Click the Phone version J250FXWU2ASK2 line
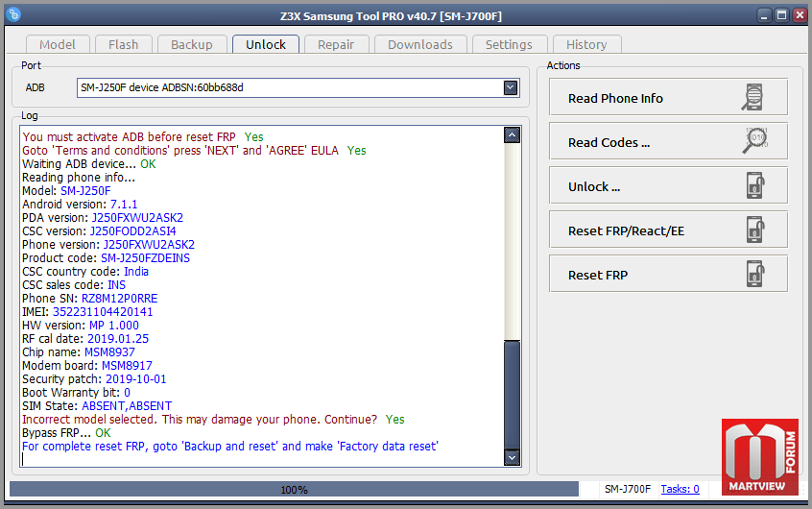This screenshot has width=812, height=509. point(108,245)
